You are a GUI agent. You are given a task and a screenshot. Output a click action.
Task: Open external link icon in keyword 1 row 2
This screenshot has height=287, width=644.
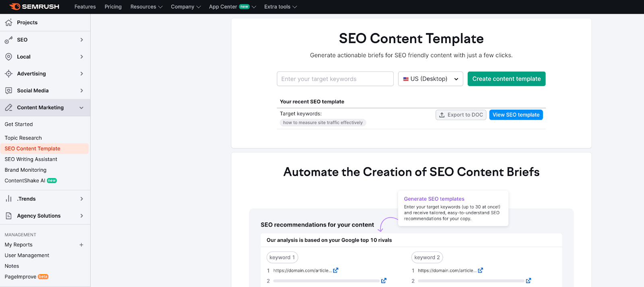(384, 281)
